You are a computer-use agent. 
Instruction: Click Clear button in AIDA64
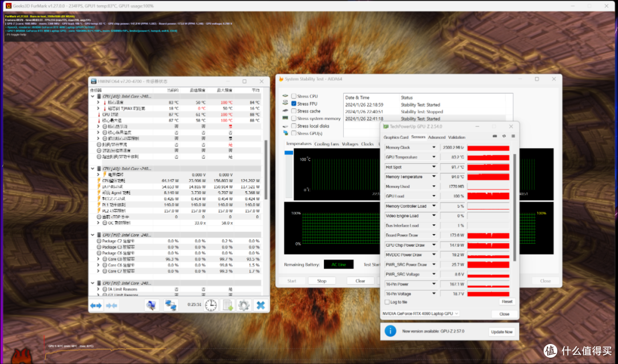click(x=360, y=281)
